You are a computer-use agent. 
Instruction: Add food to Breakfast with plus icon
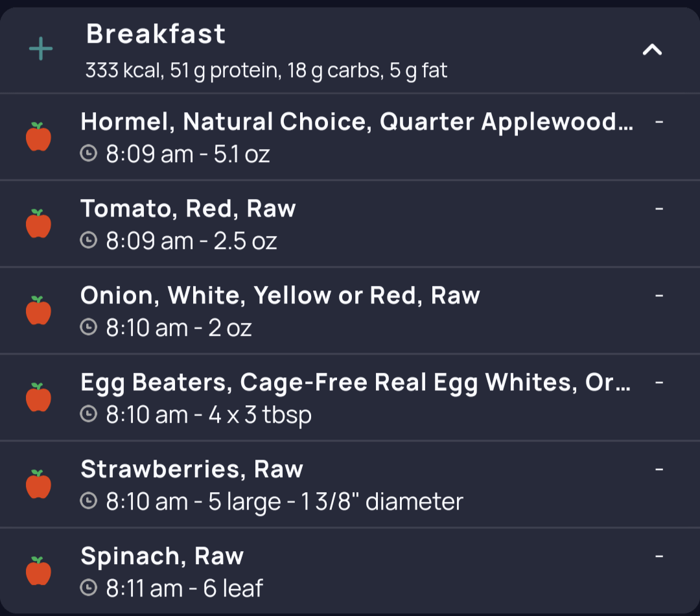(x=41, y=49)
